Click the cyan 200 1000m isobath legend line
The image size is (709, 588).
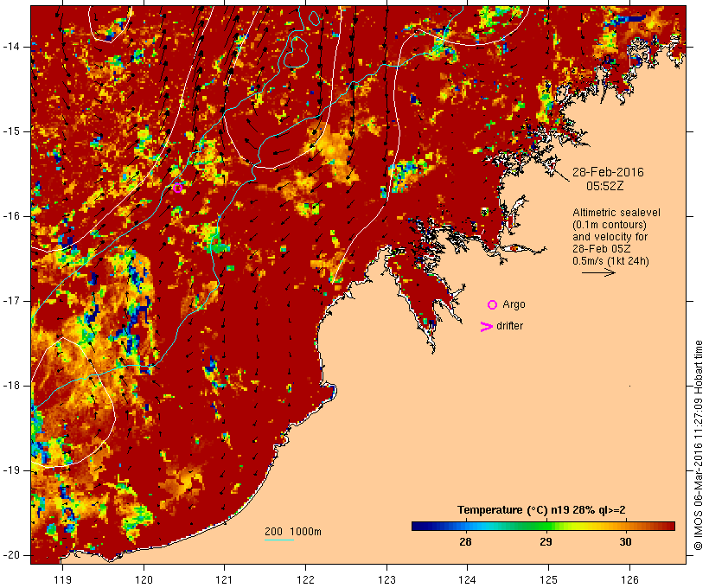pyautogui.click(x=279, y=540)
